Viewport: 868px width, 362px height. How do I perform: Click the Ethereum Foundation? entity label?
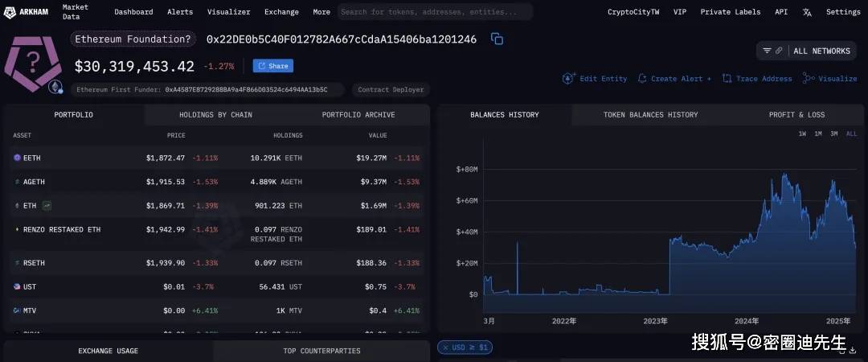coord(133,39)
